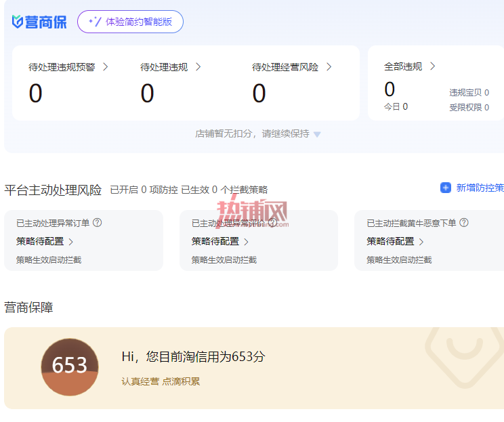
Task: Click 新增防控策略 link text
Action: pyautogui.click(x=480, y=188)
